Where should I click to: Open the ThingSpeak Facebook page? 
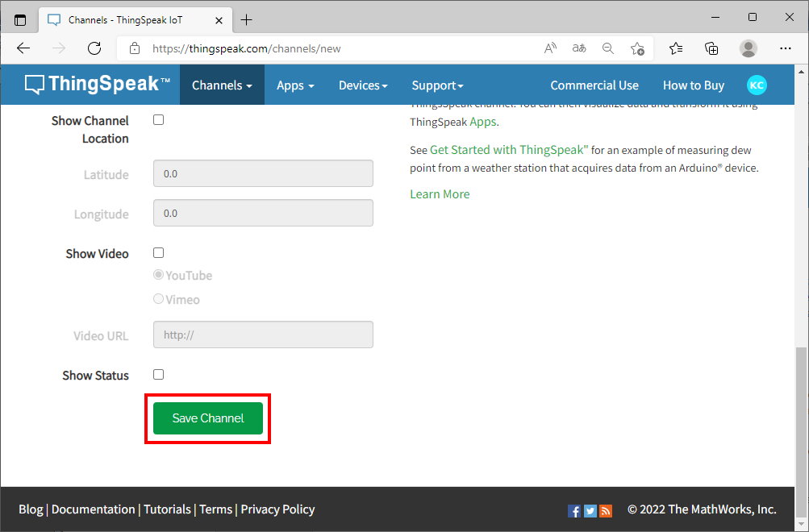click(x=573, y=511)
